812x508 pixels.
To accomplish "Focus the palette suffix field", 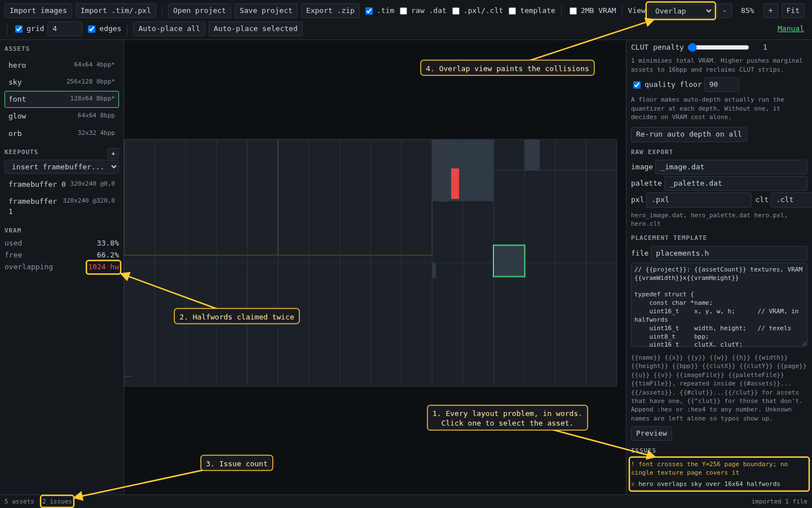I will (x=736, y=183).
